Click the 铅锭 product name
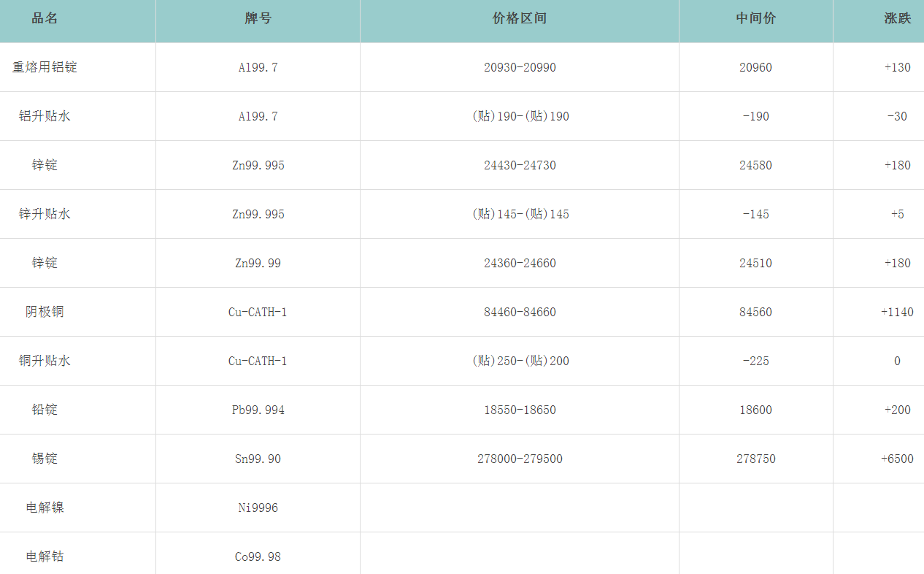The width and height of the screenshot is (924, 574). pos(45,410)
